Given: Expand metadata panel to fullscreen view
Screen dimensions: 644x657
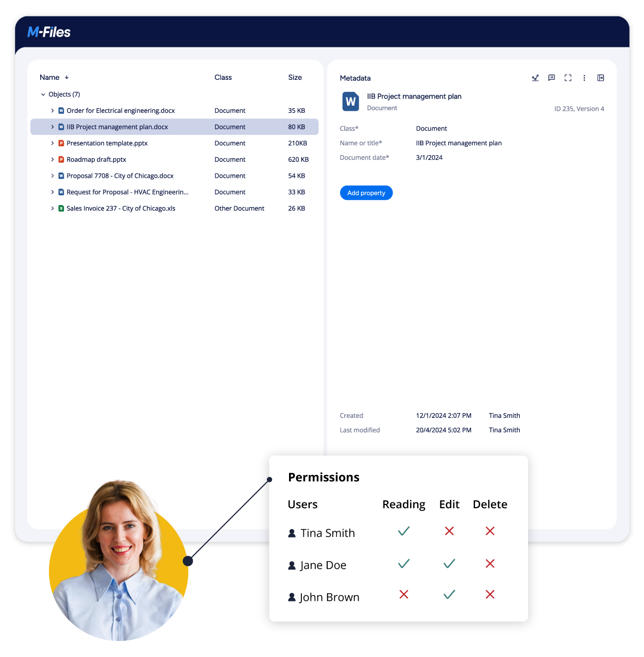Looking at the screenshot, I should 568,78.
